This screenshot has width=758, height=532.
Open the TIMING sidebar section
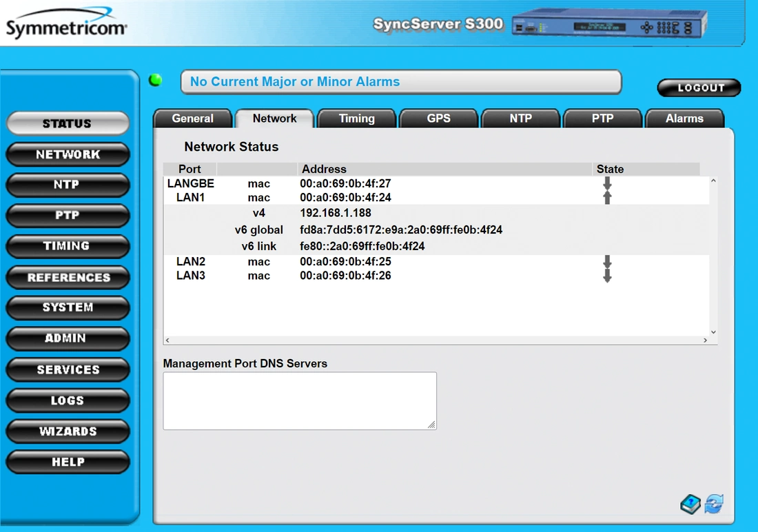[x=68, y=246]
